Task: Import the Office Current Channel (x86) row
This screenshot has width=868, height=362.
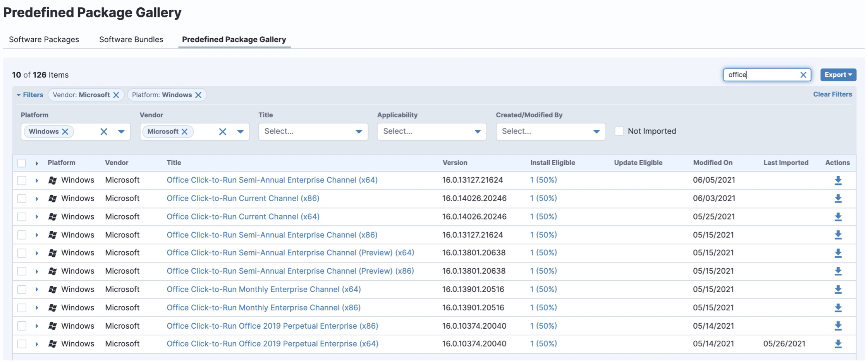Action: [838, 199]
